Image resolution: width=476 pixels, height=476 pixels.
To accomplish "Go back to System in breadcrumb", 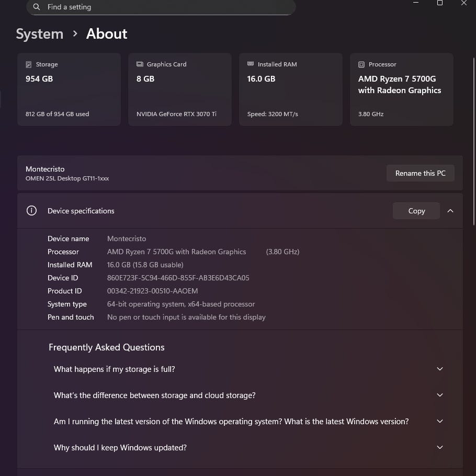I will click(x=40, y=34).
